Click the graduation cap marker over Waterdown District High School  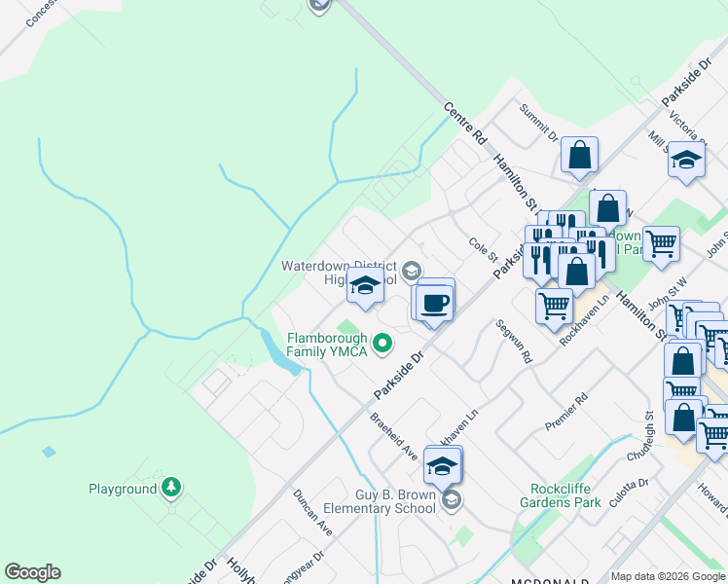coord(365,286)
